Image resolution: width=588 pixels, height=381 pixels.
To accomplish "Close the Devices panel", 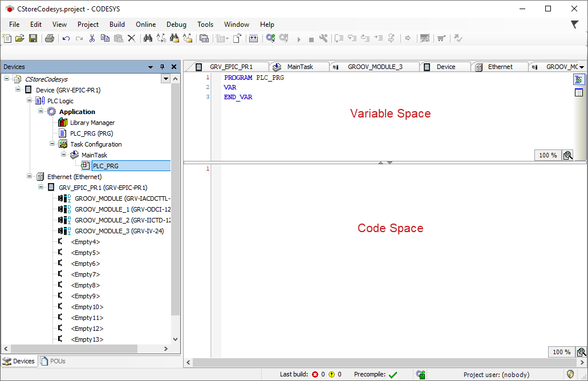I will [x=173, y=67].
